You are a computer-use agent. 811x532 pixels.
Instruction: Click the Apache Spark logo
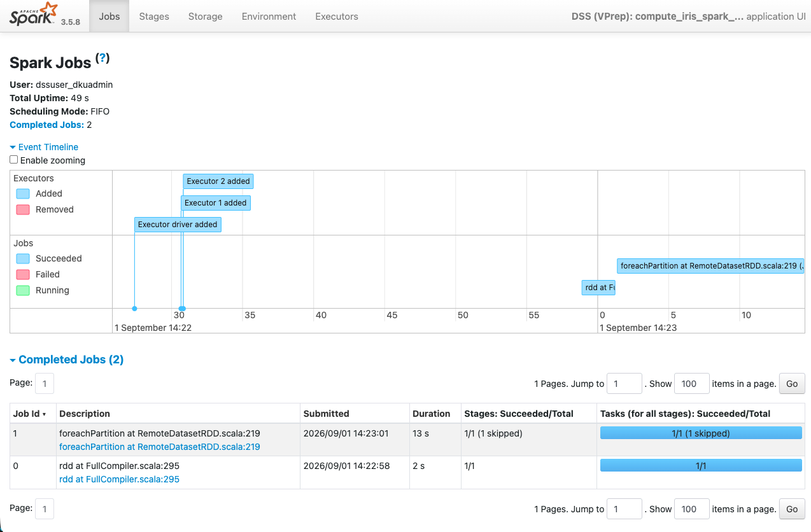33,15
